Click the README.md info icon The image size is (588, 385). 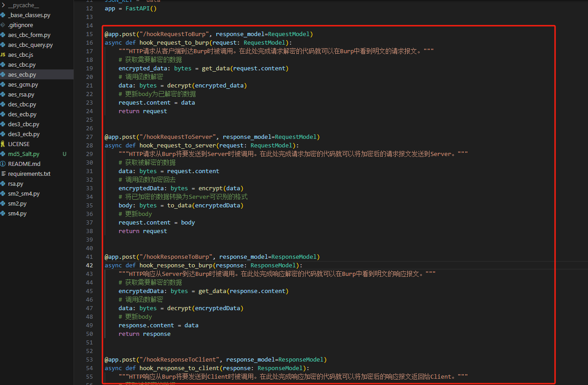pos(3,164)
